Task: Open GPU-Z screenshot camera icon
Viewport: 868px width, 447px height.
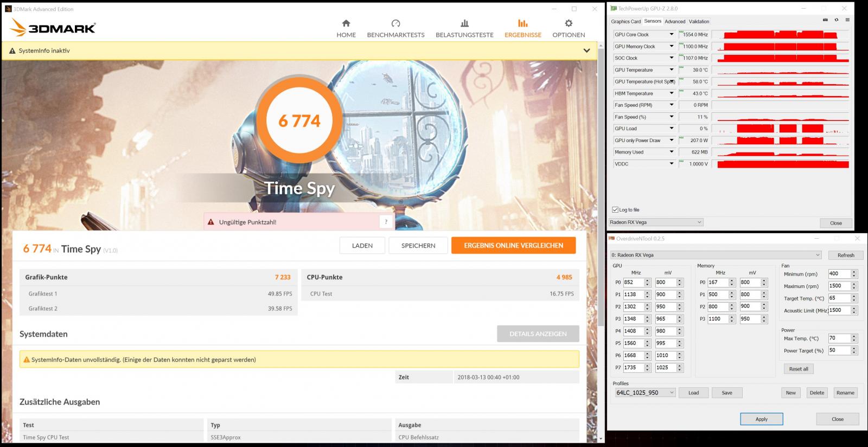Action: [x=825, y=20]
